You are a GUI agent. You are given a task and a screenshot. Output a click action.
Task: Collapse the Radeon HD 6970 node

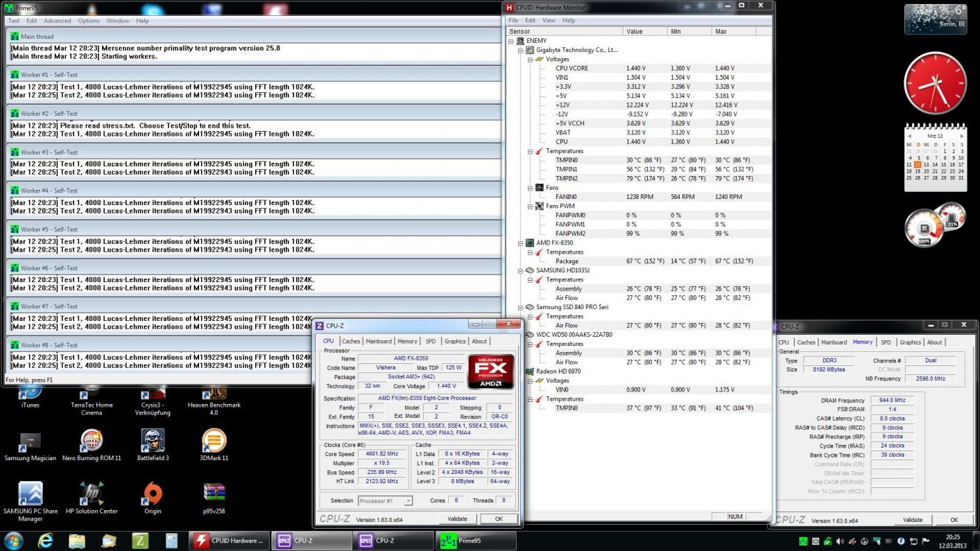click(x=520, y=371)
